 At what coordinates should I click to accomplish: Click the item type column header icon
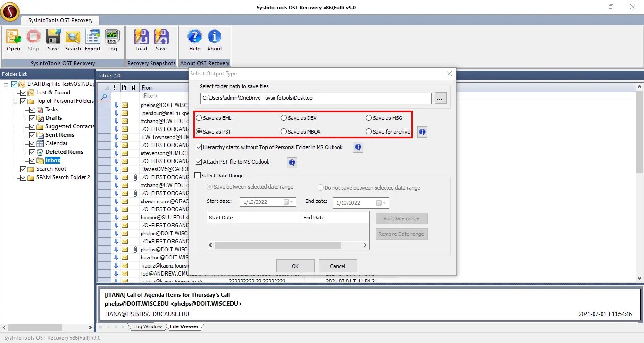[124, 87]
